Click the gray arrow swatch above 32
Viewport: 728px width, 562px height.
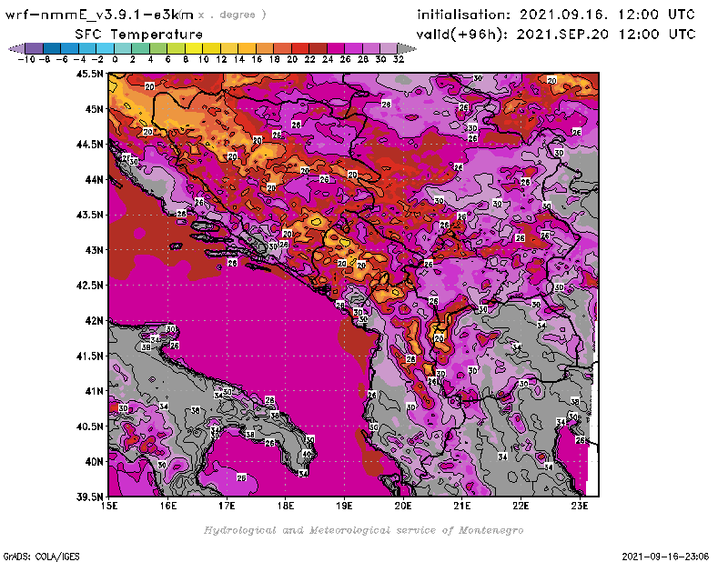(406, 48)
